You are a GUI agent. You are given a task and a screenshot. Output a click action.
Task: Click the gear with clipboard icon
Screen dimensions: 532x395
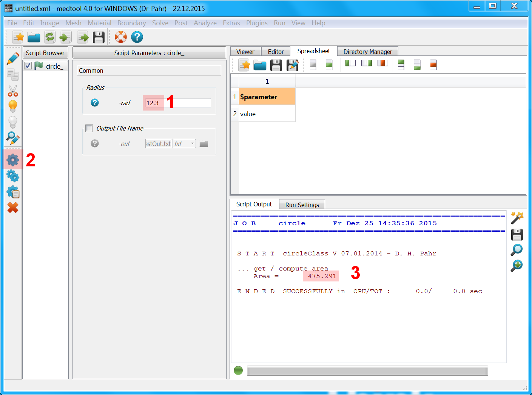[13, 192]
